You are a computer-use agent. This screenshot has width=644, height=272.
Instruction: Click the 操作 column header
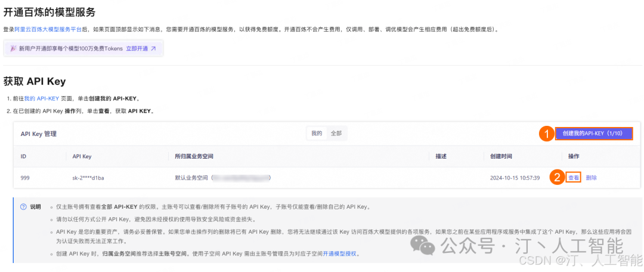point(574,156)
